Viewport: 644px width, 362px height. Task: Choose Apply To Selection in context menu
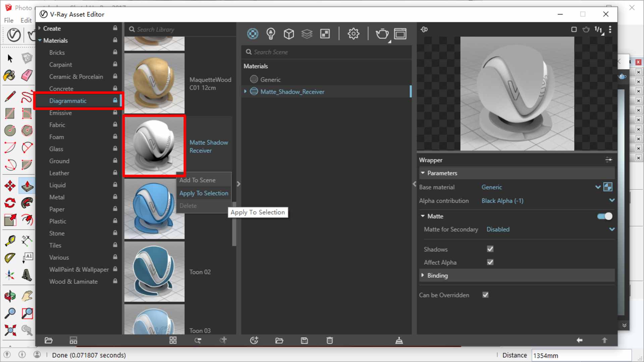click(204, 193)
